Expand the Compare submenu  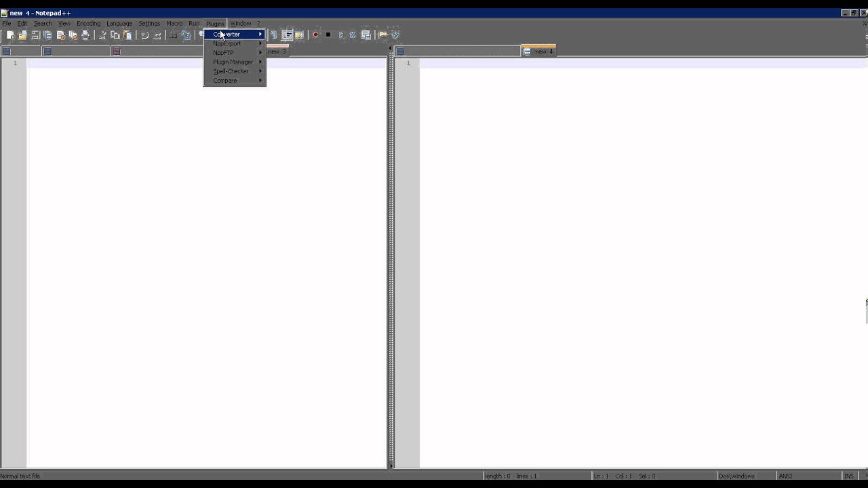235,81
